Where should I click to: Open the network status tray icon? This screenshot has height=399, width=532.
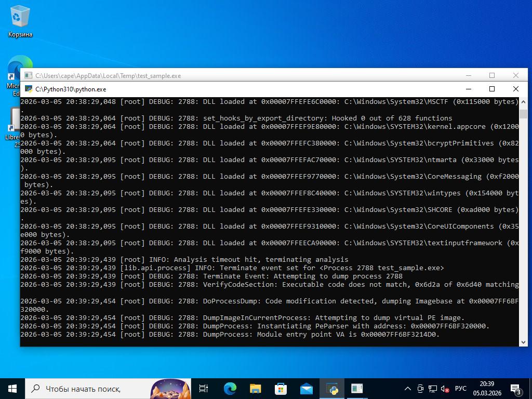(x=432, y=388)
